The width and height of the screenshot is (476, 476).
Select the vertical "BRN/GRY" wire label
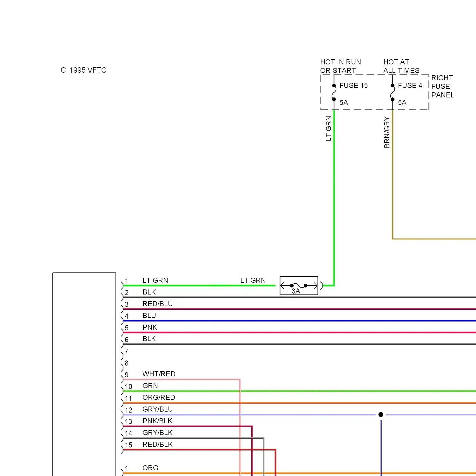(x=387, y=132)
